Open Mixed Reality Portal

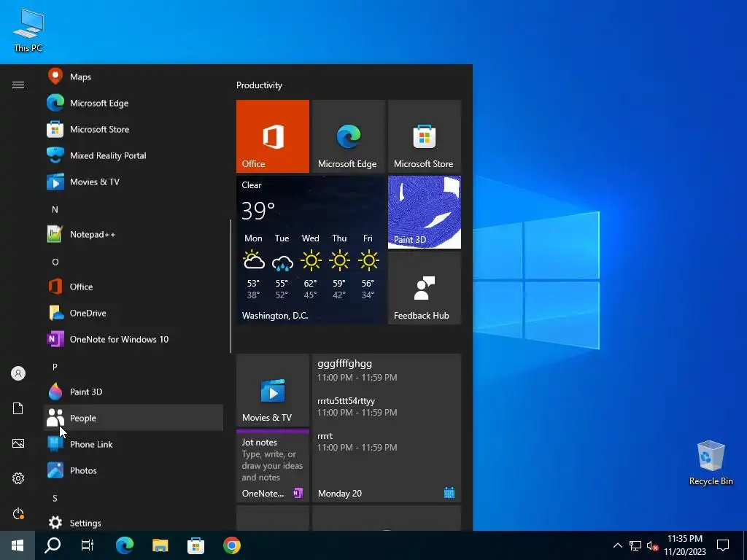point(133,155)
